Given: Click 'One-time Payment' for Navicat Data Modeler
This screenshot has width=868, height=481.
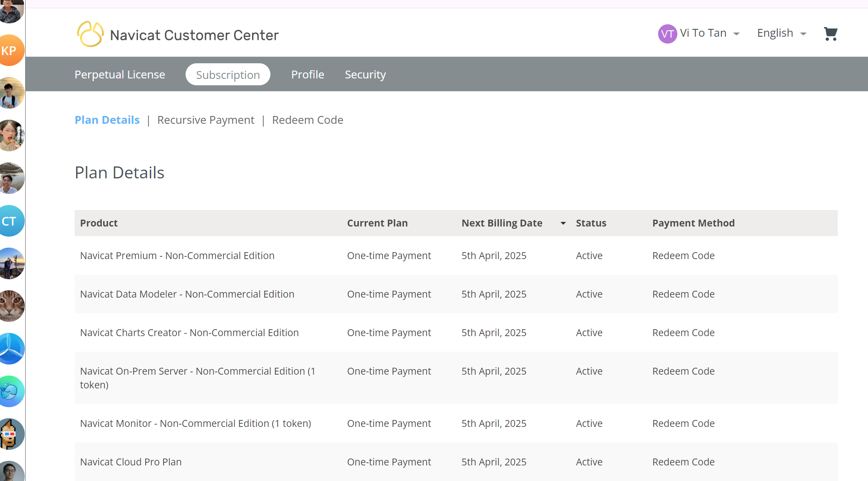Looking at the screenshot, I should (x=389, y=294).
